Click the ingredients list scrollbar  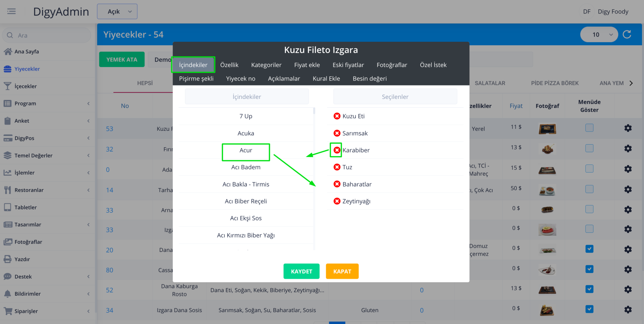314,111
